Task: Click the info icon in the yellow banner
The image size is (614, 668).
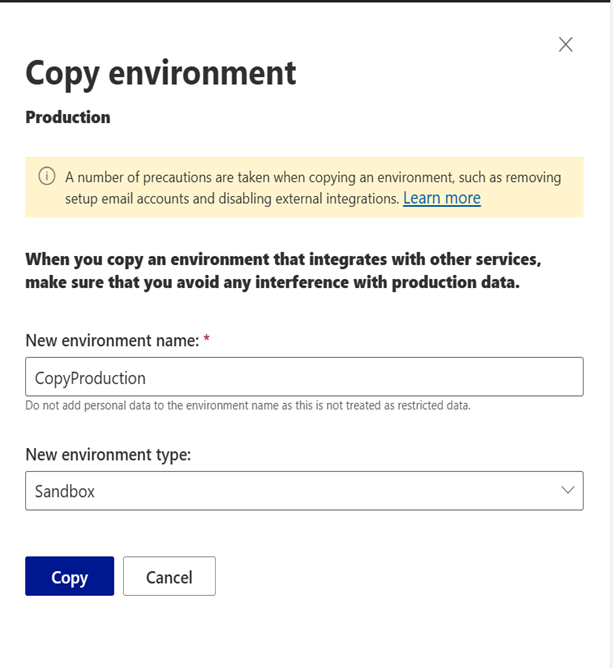Action: pyautogui.click(x=46, y=177)
